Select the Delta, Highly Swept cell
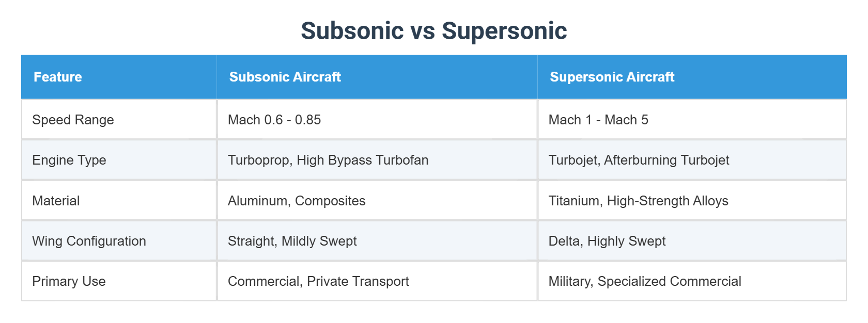This screenshot has width=868, height=323. click(607, 241)
